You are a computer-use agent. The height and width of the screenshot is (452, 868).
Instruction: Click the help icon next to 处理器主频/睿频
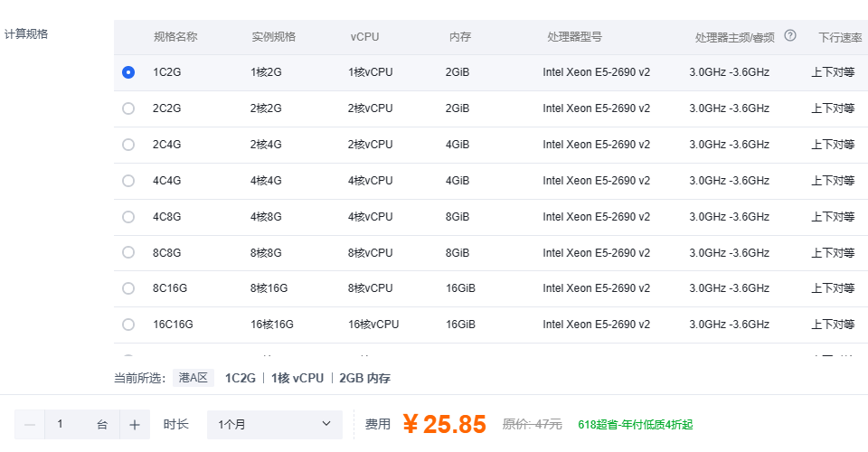[790, 36]
